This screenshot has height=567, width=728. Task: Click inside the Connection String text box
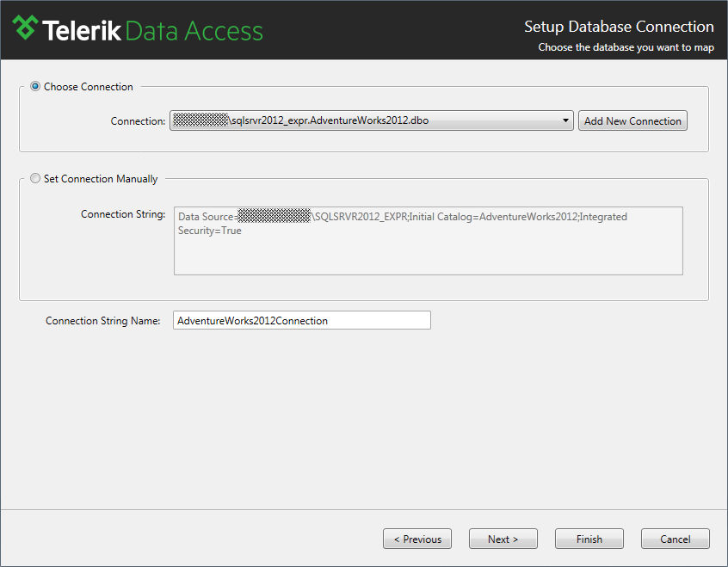coord(428,241)
